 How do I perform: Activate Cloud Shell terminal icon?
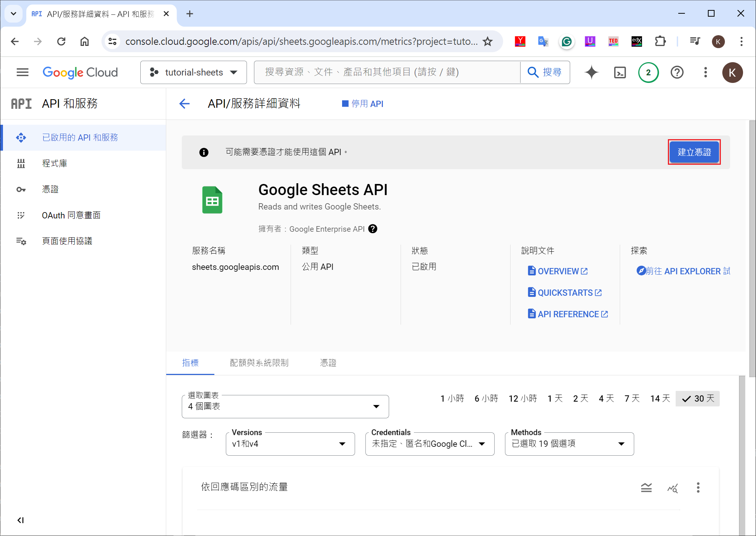(x=620, y=72)
